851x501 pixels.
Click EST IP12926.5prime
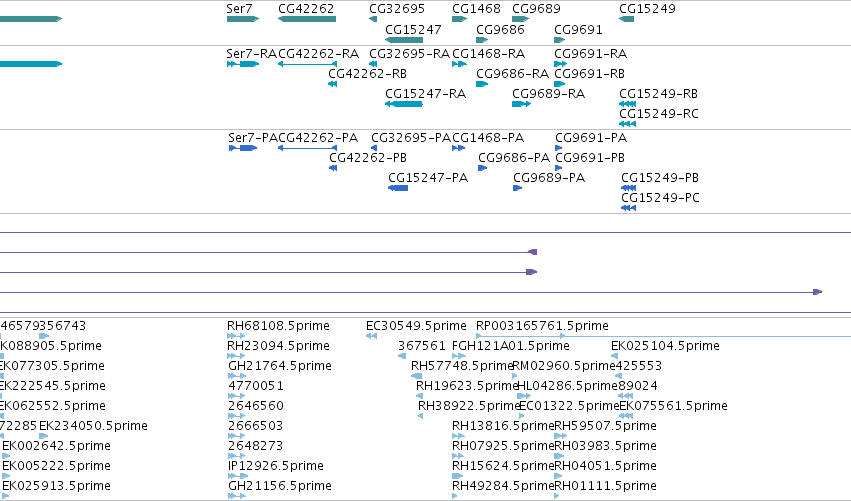point(276,466)
